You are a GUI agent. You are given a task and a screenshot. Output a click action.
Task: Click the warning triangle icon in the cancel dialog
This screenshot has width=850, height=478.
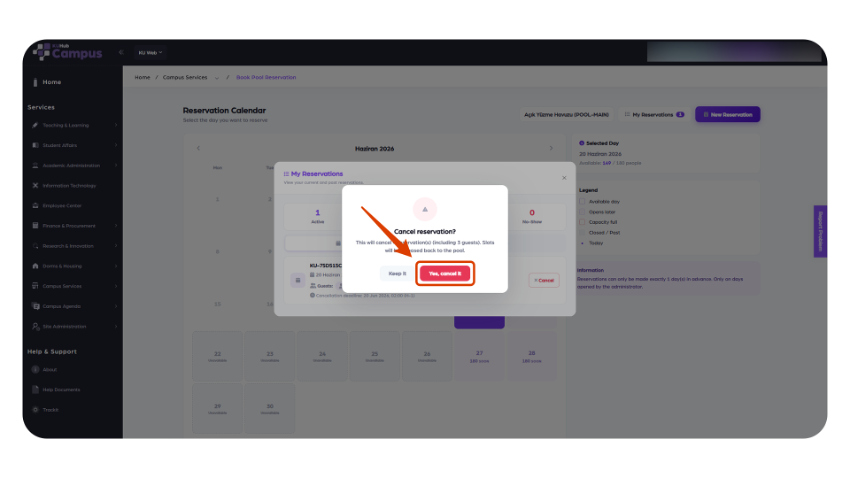pos(425,209)
